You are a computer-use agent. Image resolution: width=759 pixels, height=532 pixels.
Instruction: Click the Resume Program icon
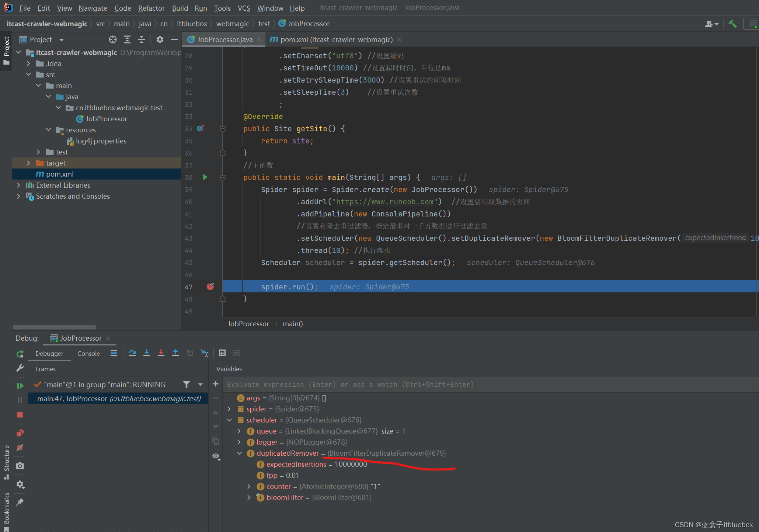[20, 385]
